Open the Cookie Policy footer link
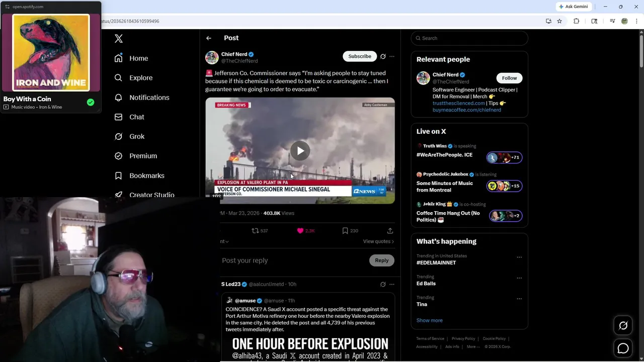 (494, 339)
